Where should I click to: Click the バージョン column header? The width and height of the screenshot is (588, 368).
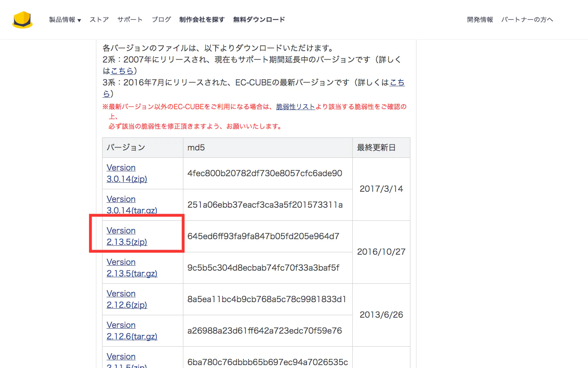tap(143, 148)
